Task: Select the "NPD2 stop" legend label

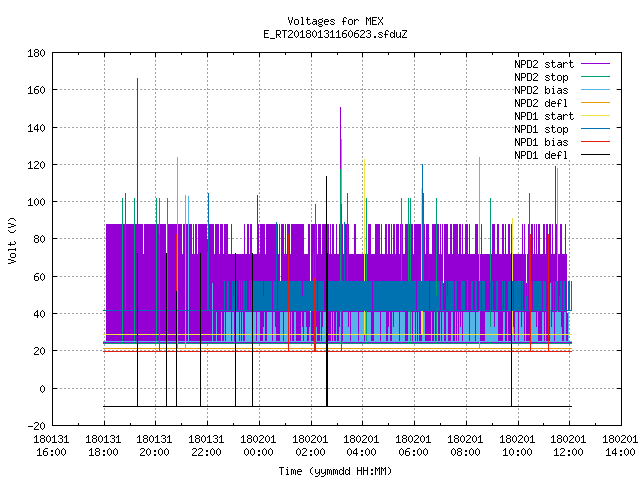Action: pyautogui.click(x=541, y=77)
